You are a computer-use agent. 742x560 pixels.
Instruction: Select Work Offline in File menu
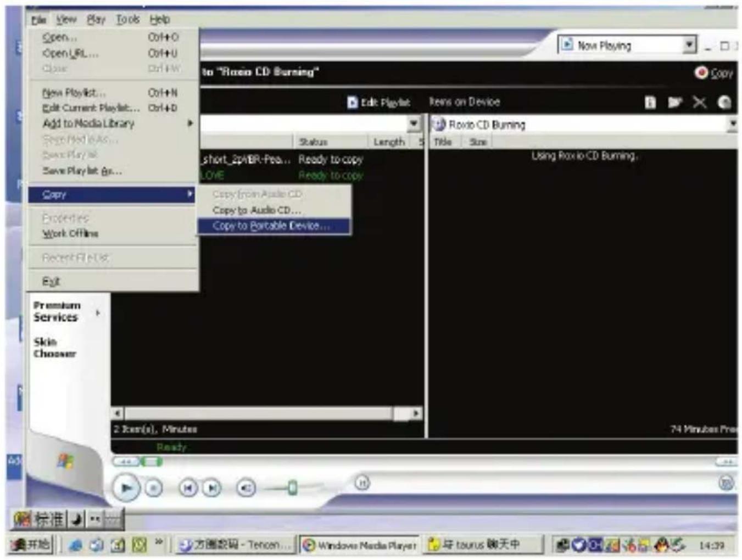113,233
